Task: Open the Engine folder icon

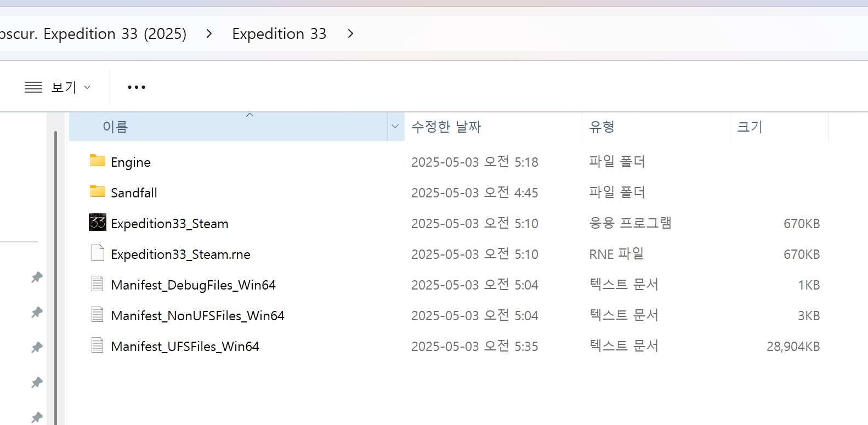Action: tap(98, 161)
